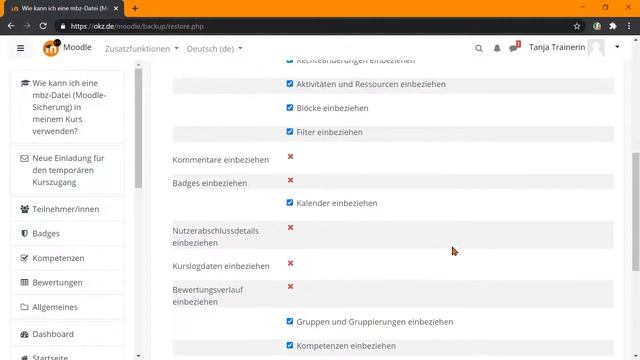
Task: Open Allgemeines section in sidebar
Action: click(x=55, y=307)
